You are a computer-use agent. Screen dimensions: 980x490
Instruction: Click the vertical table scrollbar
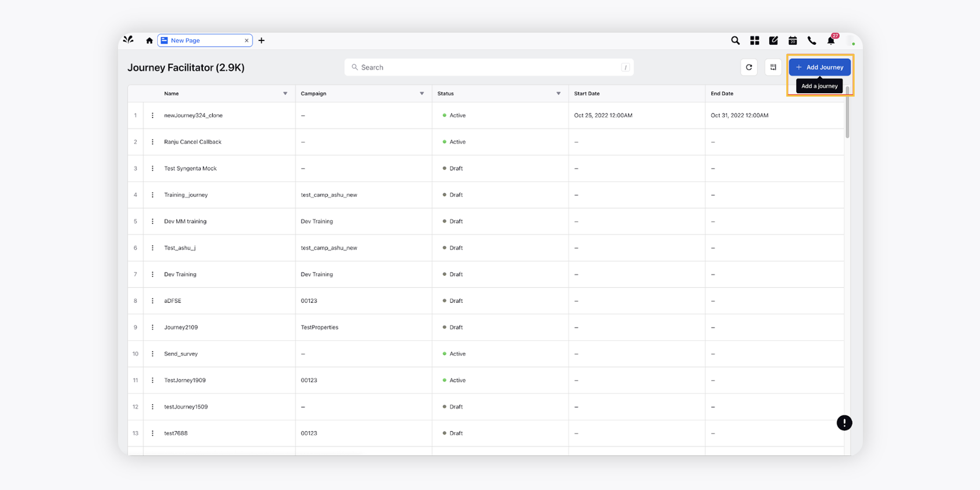[847, 112]
